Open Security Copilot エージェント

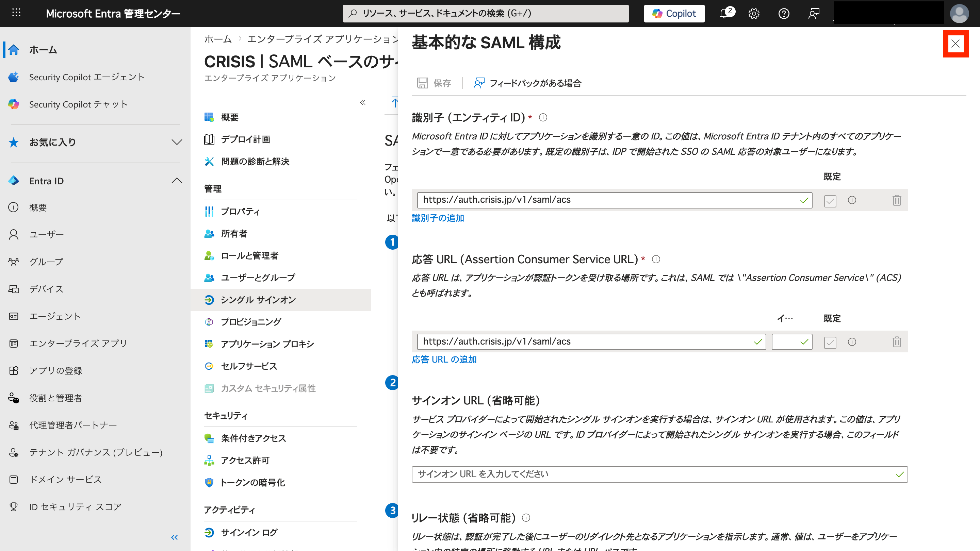point(95,77)
